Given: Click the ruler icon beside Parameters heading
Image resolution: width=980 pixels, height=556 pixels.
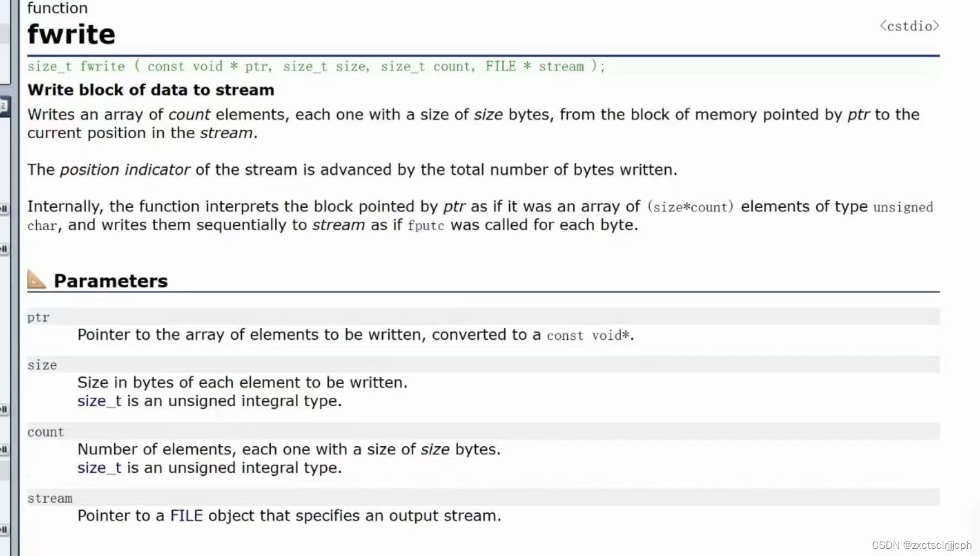Looking at the screenshot, I should pyautogui.click(x=37, y=280).
